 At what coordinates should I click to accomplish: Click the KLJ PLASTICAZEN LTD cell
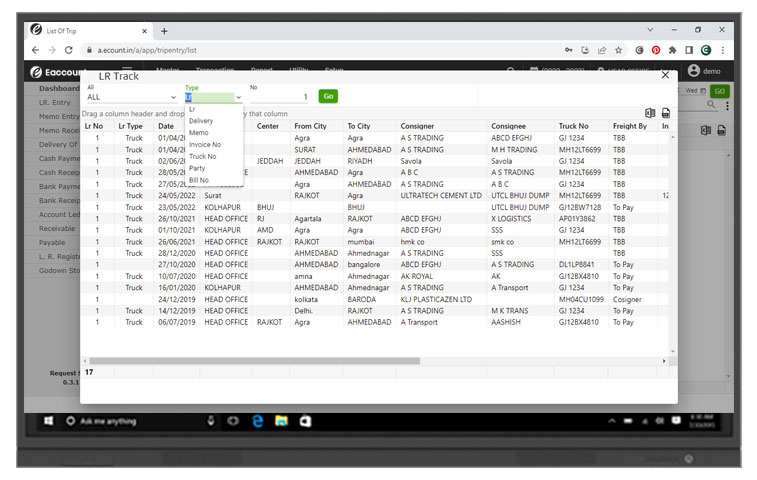(x=436, y=299)
